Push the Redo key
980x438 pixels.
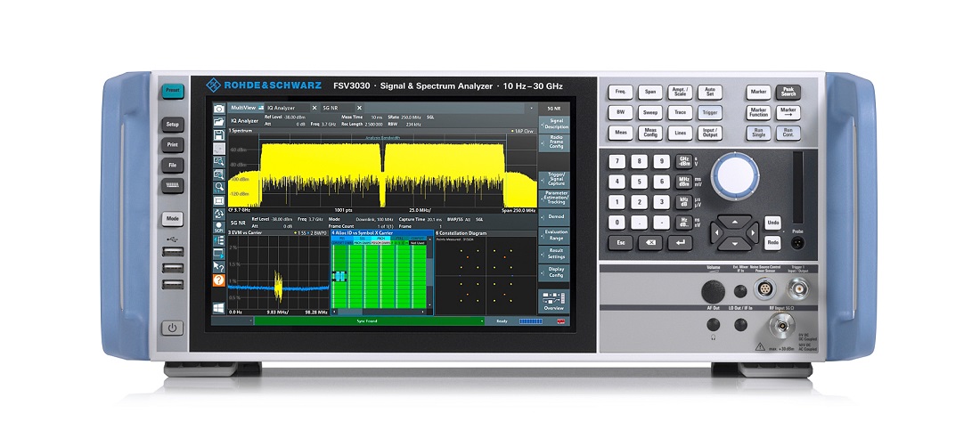coord(773,243)
